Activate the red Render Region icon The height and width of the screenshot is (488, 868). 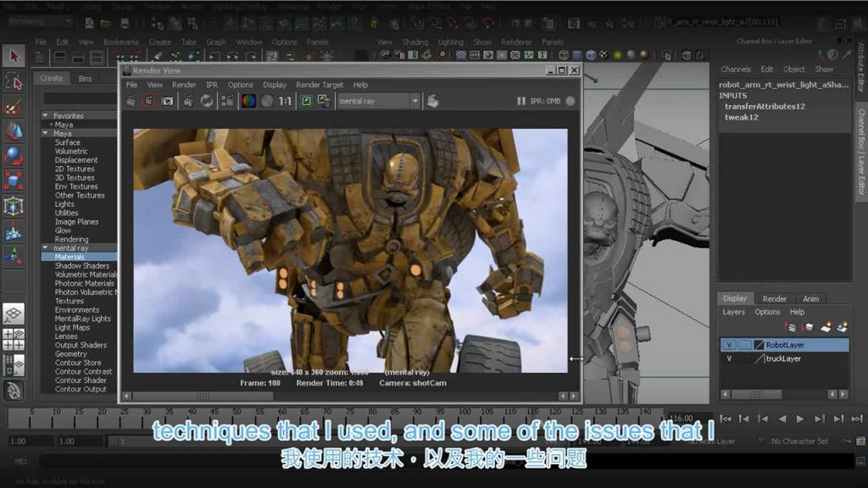pos(149,101)
